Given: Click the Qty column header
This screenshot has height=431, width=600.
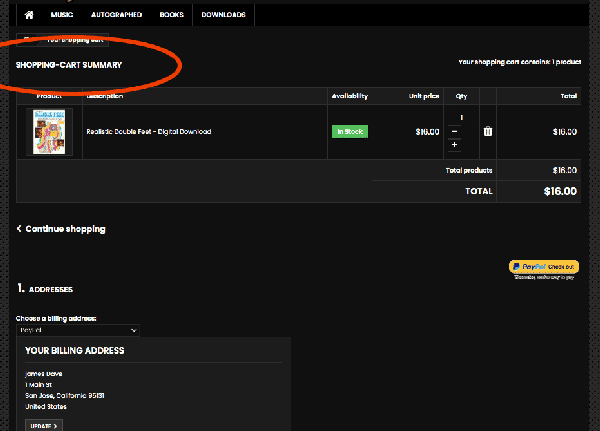Looking at the screenshot, I should coord(461,96).
